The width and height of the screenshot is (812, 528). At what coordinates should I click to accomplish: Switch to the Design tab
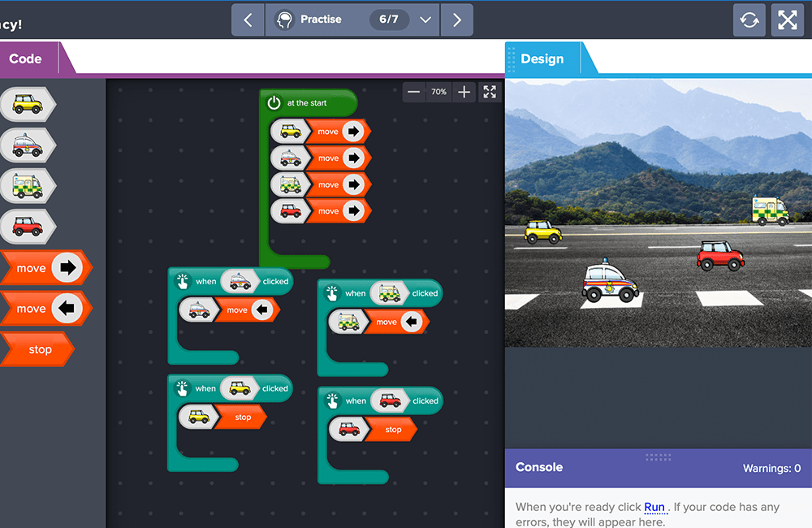(542, 58)
